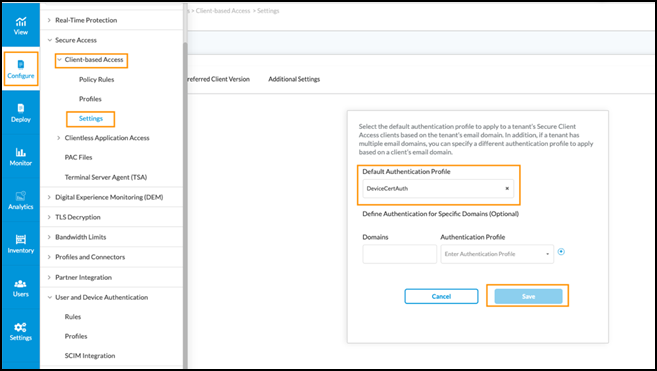Collapse User and Device Authentication section
Image resolution: width=657 pixels, height=371 pixels.
click(49, 297)
